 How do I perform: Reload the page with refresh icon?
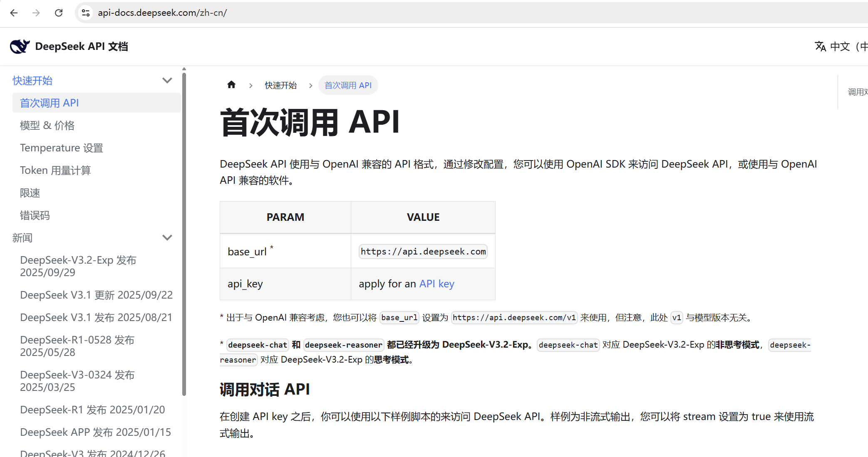click(59, 13)
